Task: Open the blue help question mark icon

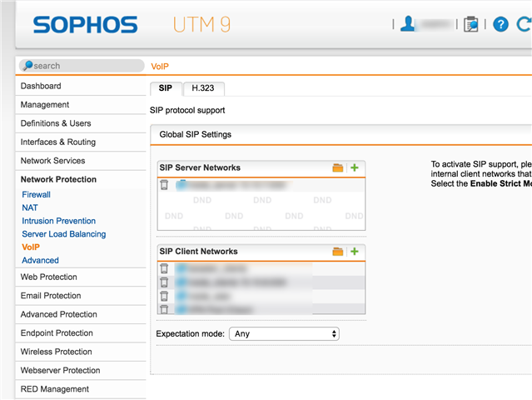Action: tap(500, 24)
